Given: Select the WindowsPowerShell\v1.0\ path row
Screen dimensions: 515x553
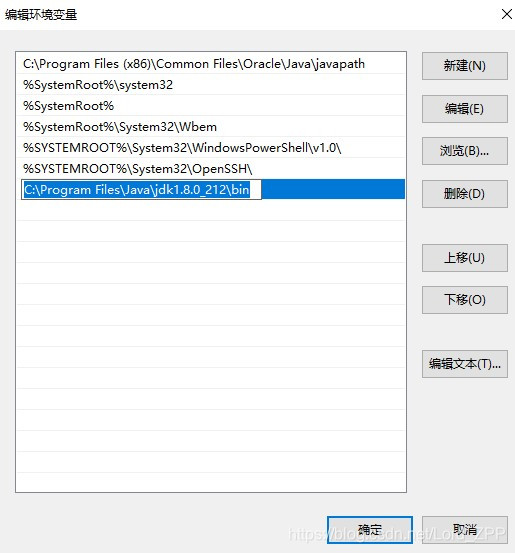Looking at the screenshot, I should coord(211,148).
